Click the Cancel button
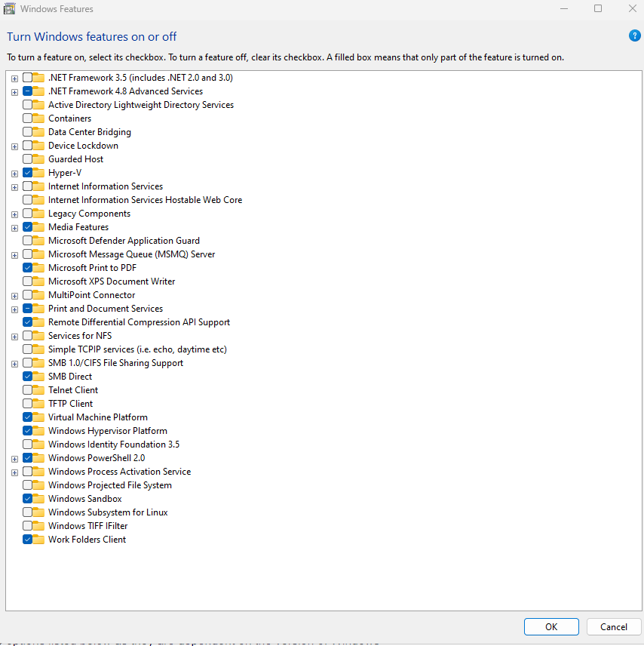This screenshot has width=644, height=646. point(614,626)
